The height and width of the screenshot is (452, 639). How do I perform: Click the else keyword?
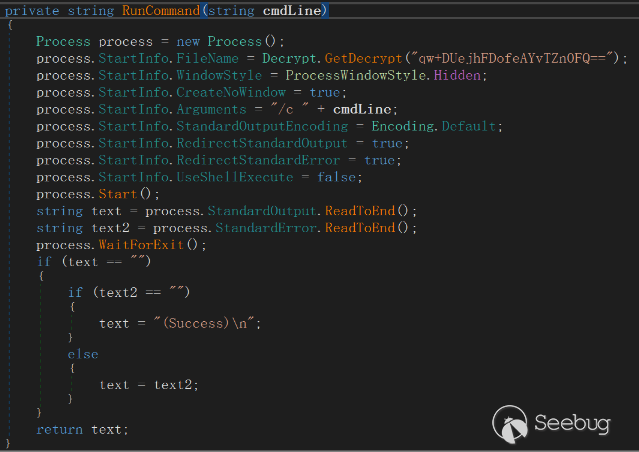pyautogui.click(x=83, y=354)
